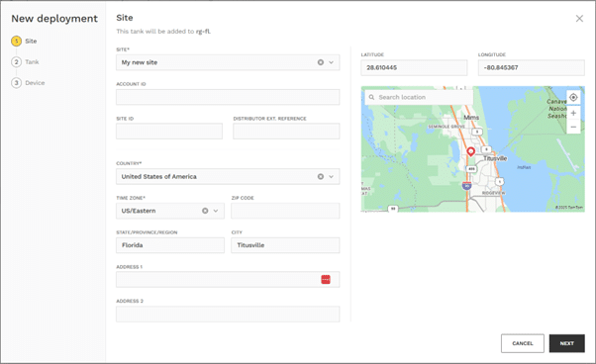Focus the Site ID field
596x364 pixels.
point(169,132)
